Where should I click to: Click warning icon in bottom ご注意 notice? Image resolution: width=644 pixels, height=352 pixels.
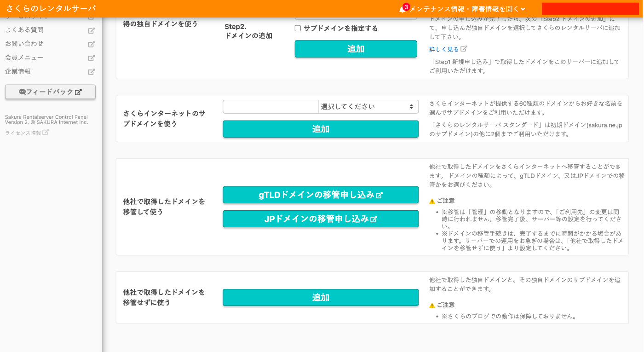pyautogui.click(x=432, y=304)
